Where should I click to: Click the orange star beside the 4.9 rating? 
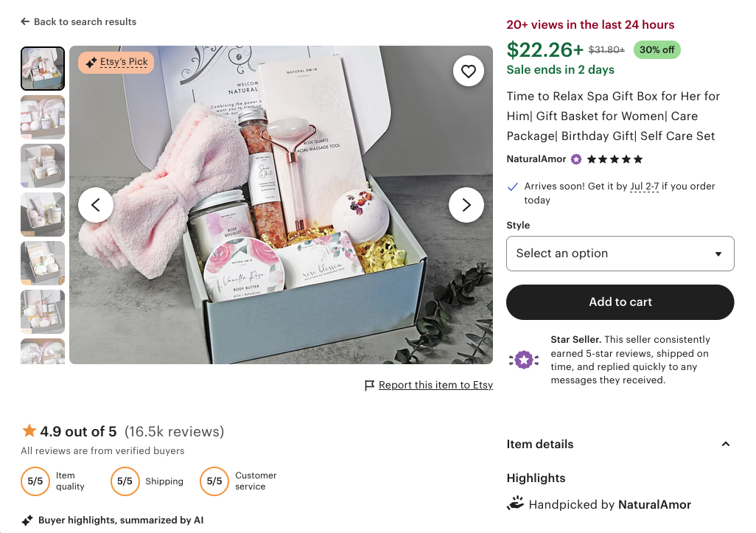pos(29,431)
